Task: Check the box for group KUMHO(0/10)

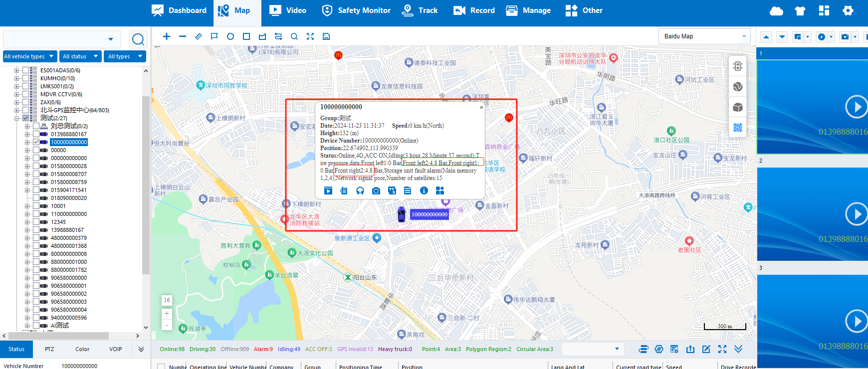Action: click(x=25, y=78)
